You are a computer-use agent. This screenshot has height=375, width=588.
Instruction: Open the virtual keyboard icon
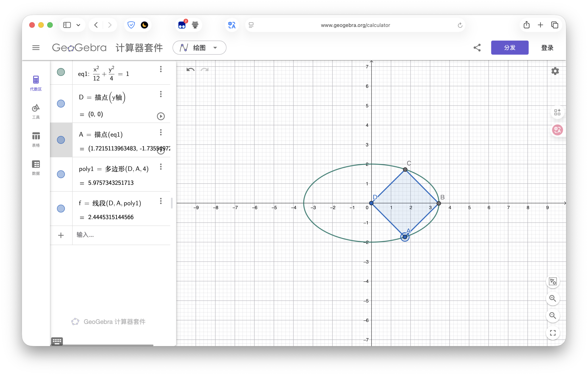[57, 341]
